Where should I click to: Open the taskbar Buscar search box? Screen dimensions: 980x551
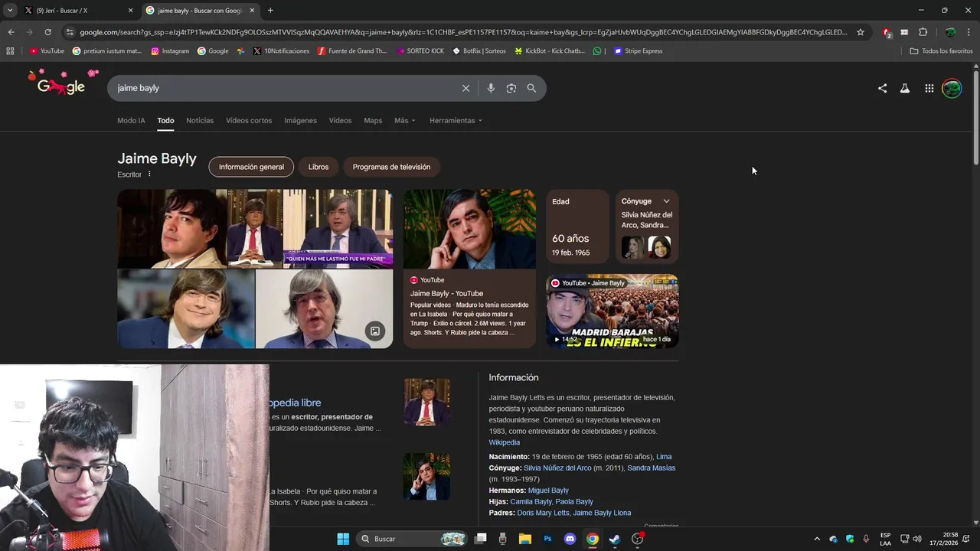(413, 539)
